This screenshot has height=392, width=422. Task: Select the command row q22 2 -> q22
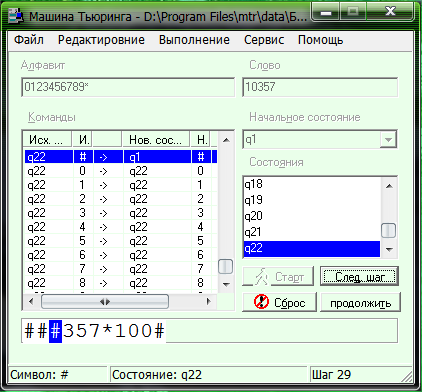point(120,199)
